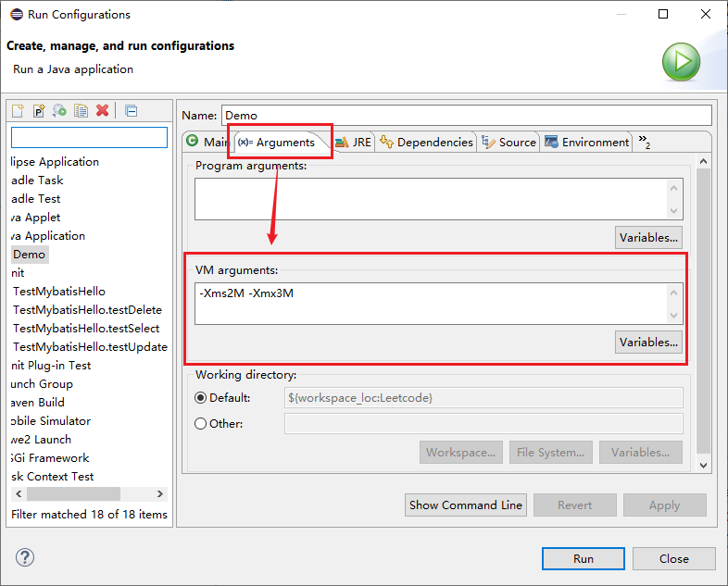Screen dimensions: 728x586
Task: Select TestMybatisHello.testDelete configuration
Action: 87,310
